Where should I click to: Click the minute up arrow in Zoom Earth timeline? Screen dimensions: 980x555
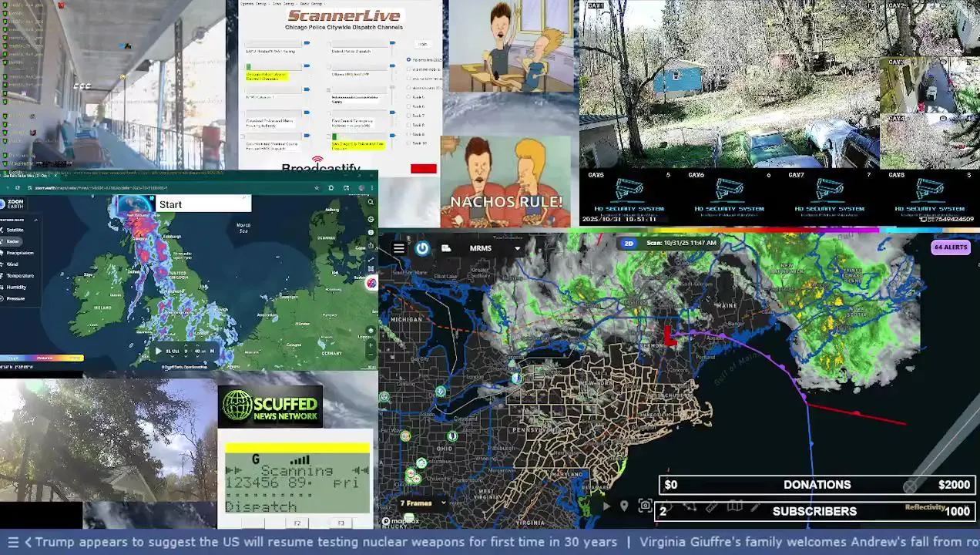197,345
